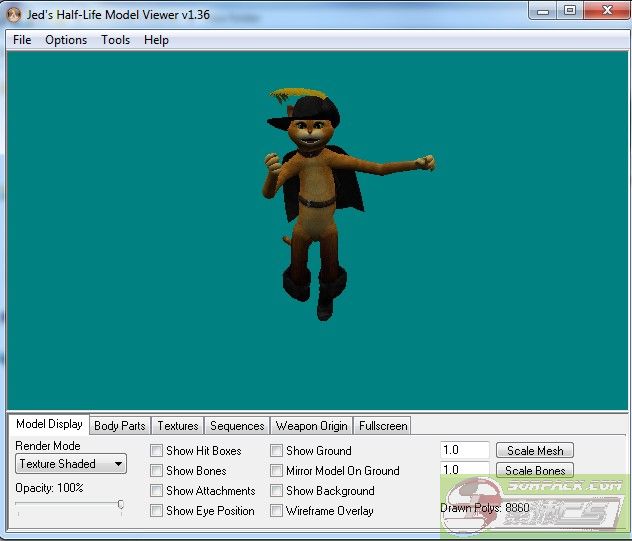Enable Show Hit Boxes checkbox

point(156,451)
